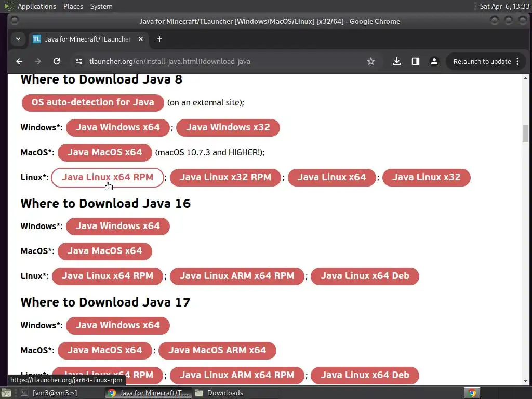Download Java 16 Windows x64
Viewport: 532px width, 399px height.
click(x=118, y=227)
